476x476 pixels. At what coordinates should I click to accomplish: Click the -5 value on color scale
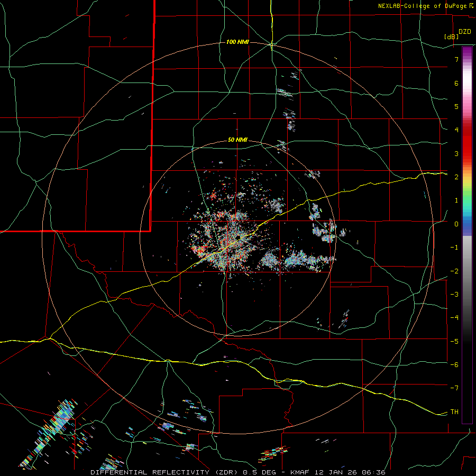pyautogui.click(x=454, y=342)
